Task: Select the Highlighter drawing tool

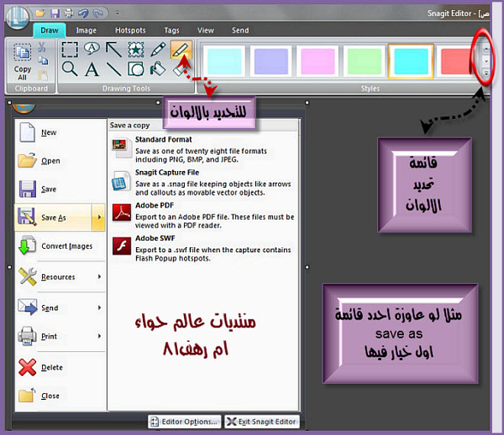Action: pyautogui.click(x=180, y=50)
